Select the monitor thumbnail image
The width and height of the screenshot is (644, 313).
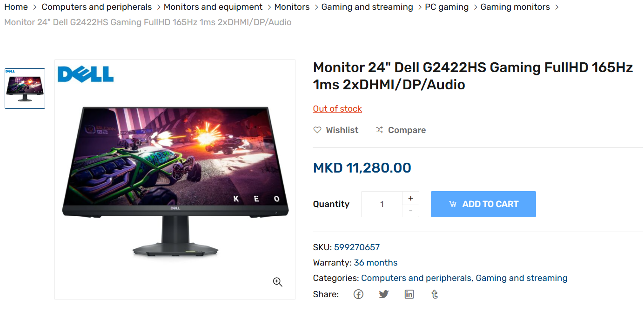click(x=25, y=89)
